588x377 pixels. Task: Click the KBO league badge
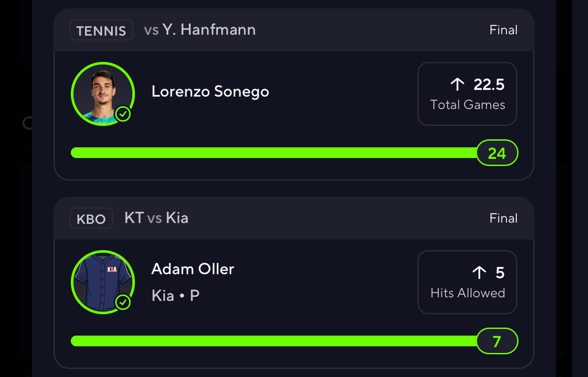coord(91,219)
